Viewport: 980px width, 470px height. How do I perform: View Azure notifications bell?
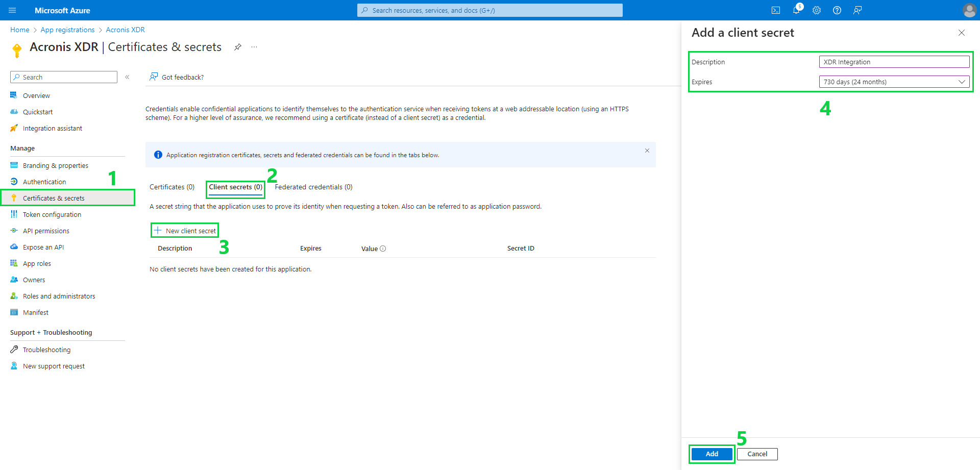pos(796,10)
